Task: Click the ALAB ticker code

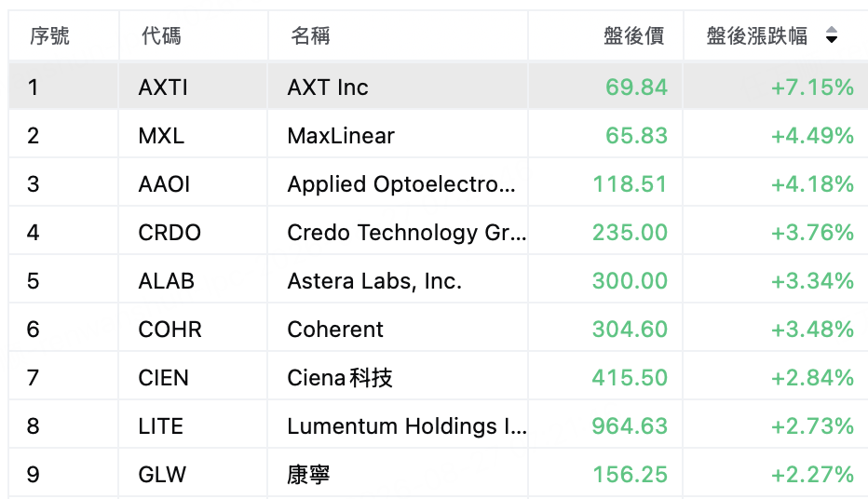Action: point(166,281)
